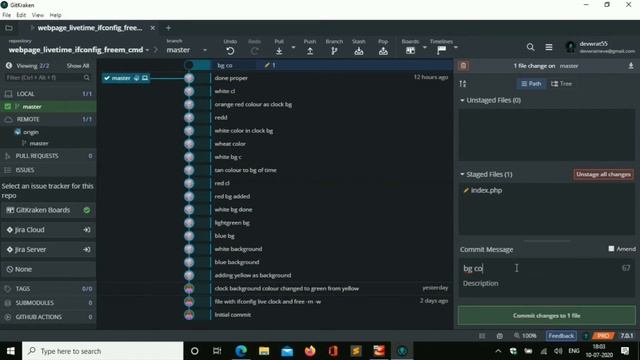The width and height of the screenshot is (640, 360).
Task: Click the Redo toolbar icon
Action: click(x=254, y=51)
